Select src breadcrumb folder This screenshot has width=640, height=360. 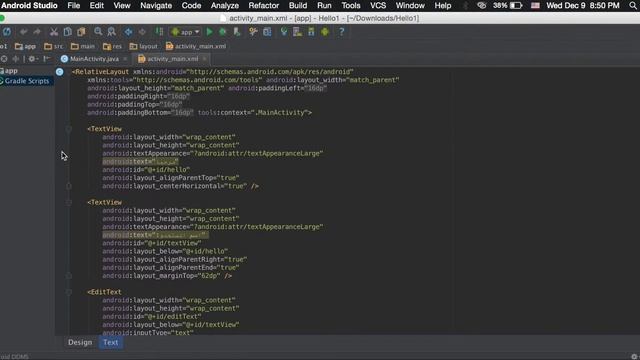[53, 47]
